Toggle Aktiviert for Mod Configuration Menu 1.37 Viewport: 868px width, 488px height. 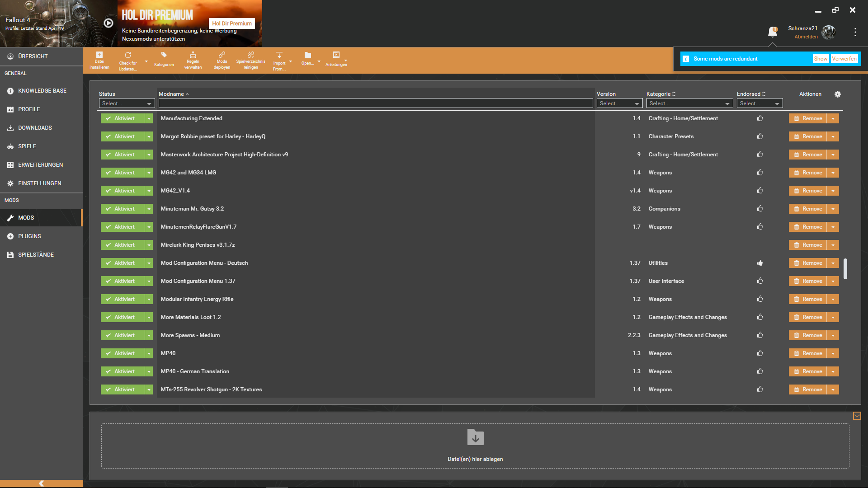tap(123, 281)
